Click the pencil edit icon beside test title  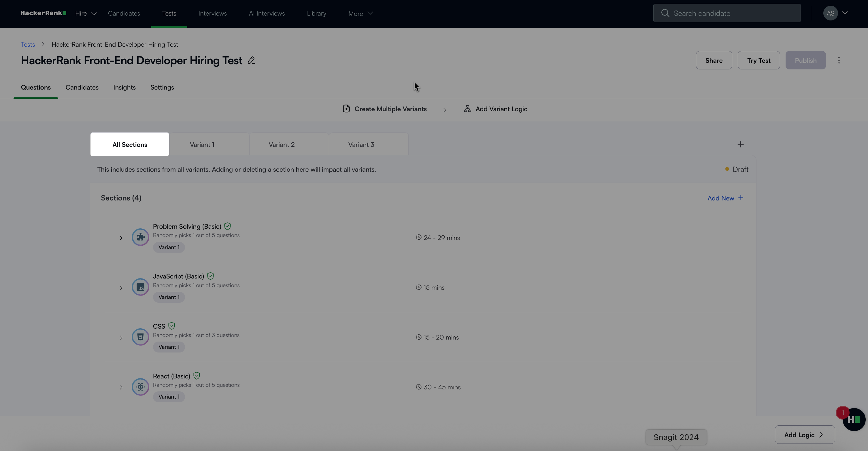(251, 61)
